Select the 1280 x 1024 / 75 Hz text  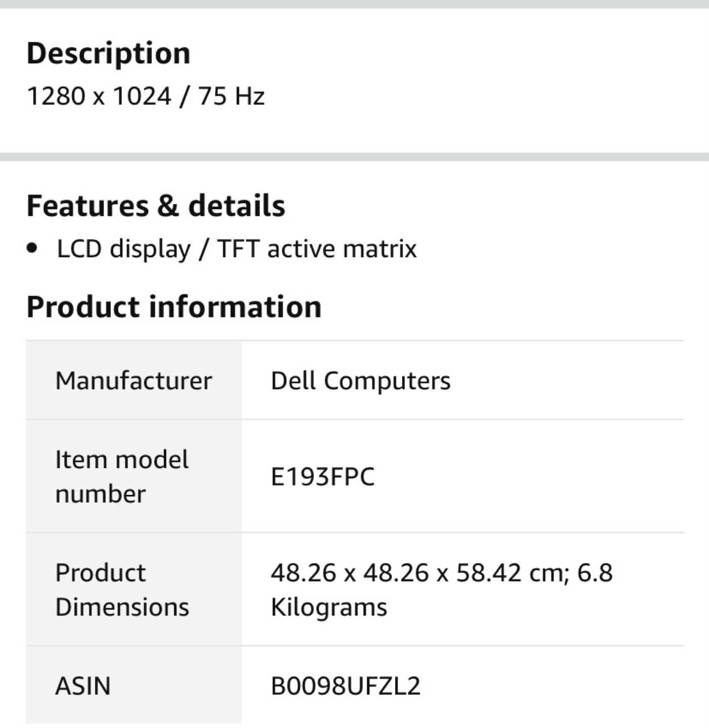pos(146,96)
